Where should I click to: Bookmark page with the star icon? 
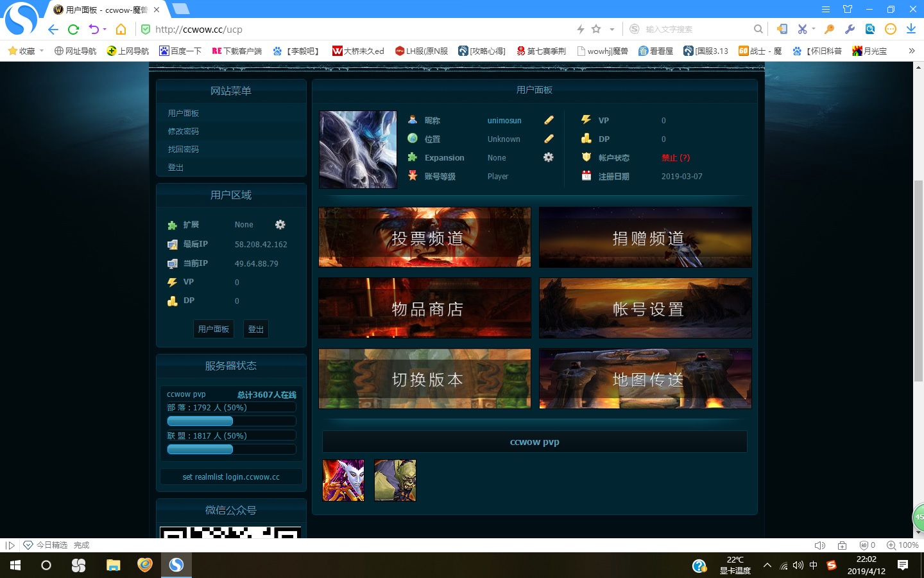click(x=596, y=30)
